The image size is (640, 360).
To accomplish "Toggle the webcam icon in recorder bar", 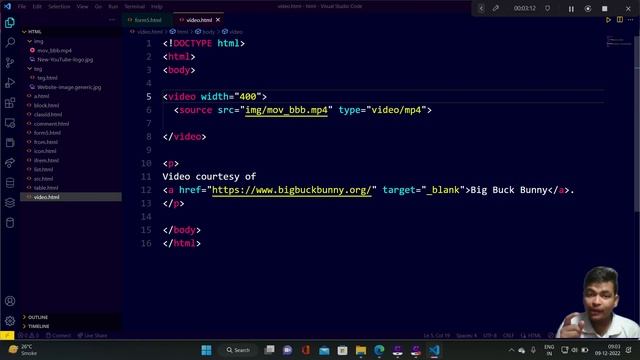I will coord(588,9).
